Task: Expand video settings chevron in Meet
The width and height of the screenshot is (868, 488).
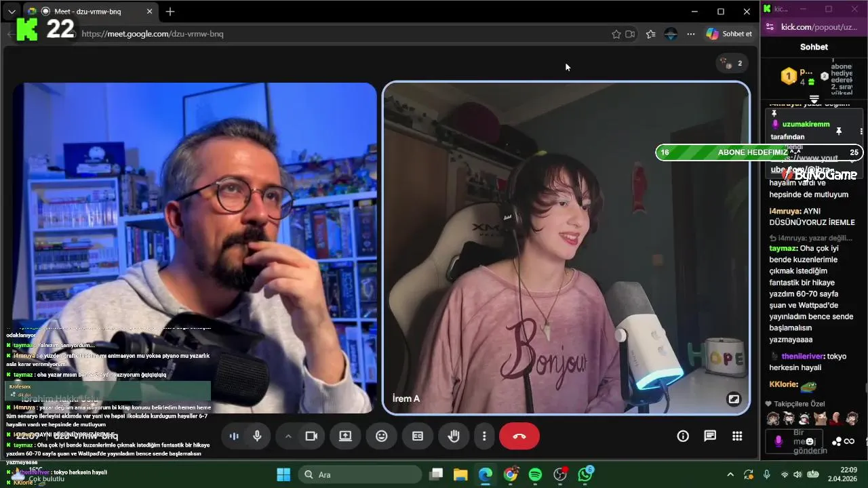Action: [x=288, y=436]
